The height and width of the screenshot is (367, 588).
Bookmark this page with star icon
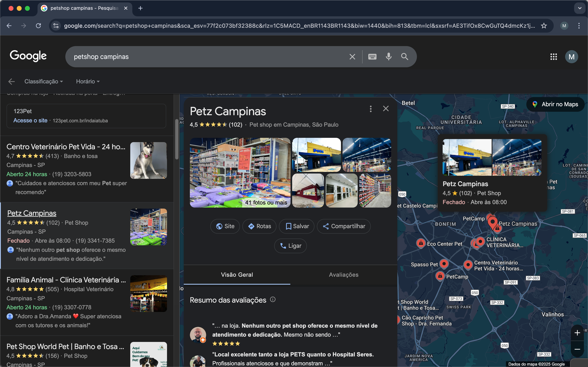click(544, 26)
